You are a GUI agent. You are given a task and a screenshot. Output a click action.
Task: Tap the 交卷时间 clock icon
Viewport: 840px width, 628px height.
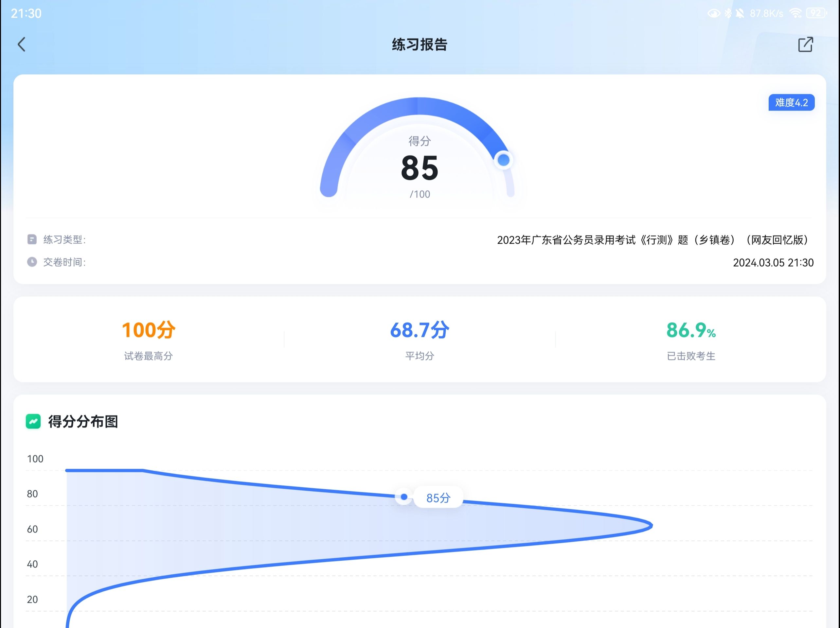click(32, 262)
